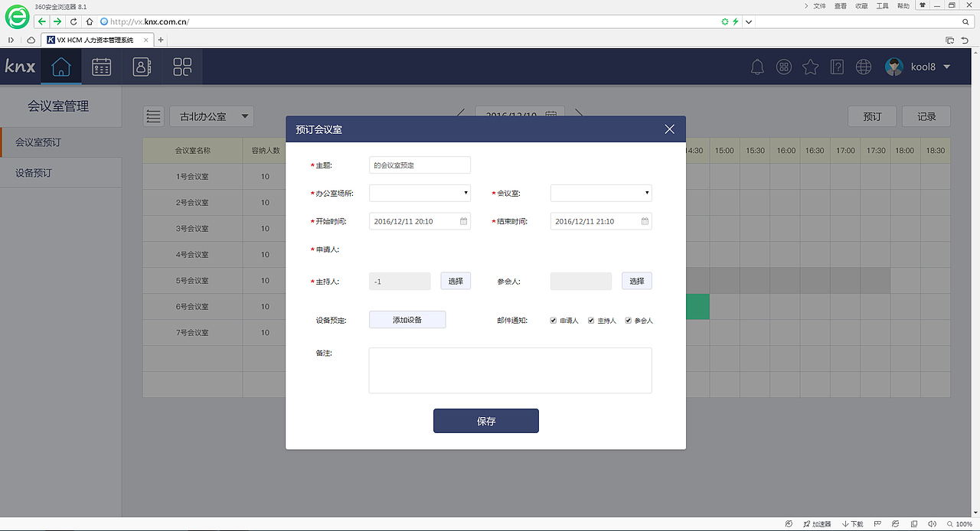Screen dimensions: 980x531
Task: Open the 收藏 browser menu
Action: coord(861,5)
